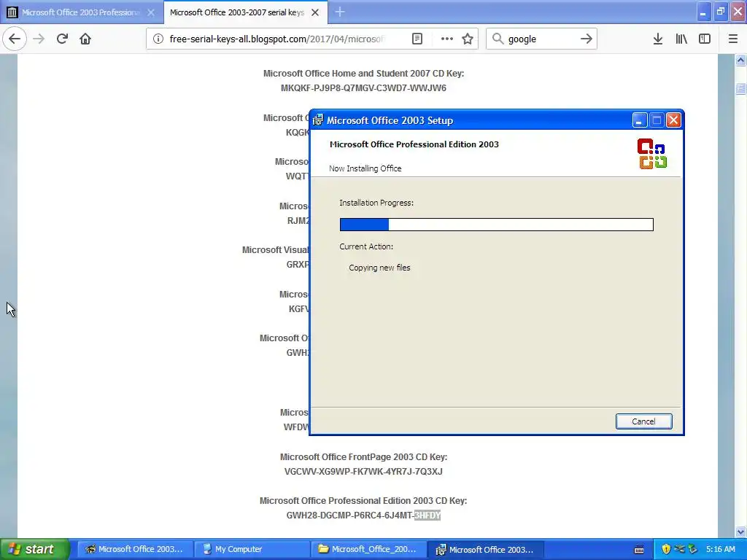Click the safely remove hardware tray icon

[692, 549]
